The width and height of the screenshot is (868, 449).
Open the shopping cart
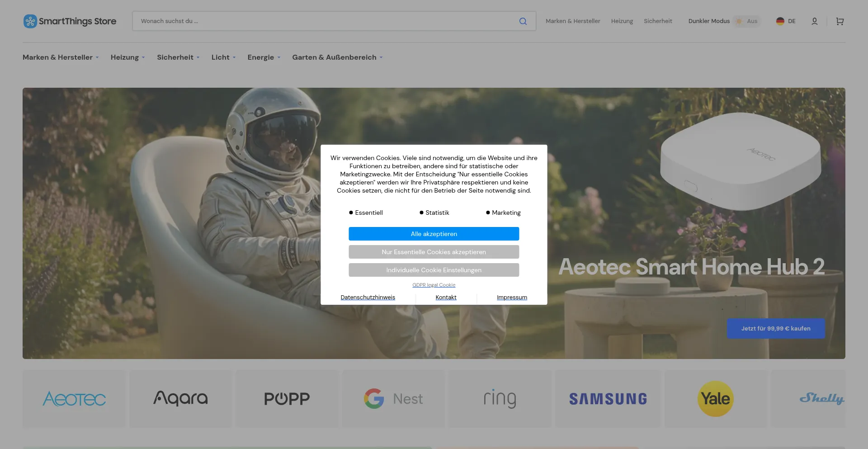[840, 21]
